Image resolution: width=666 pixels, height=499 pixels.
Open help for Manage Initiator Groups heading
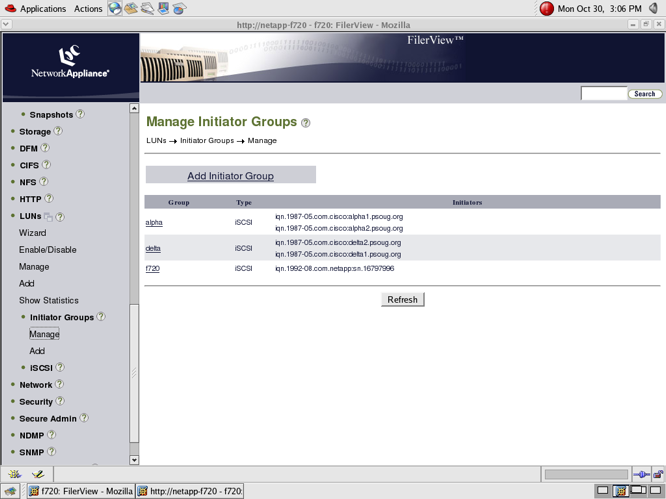tap(305, 123)
